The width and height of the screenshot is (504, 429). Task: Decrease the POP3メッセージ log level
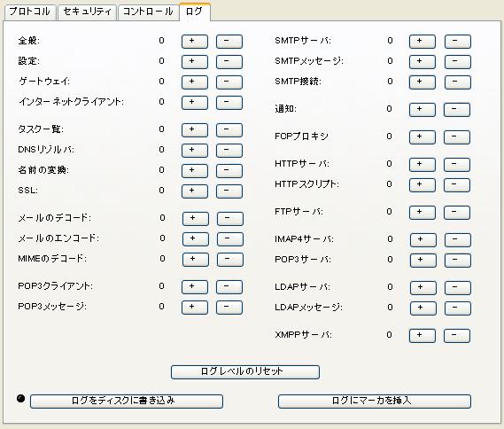229,307
